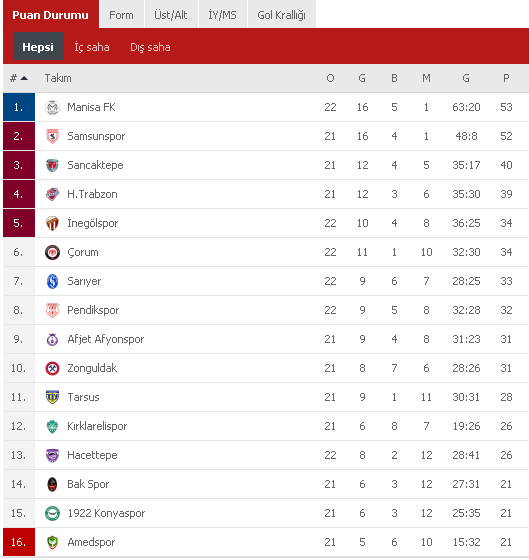Switch to the Form tab
The height and width of the screenshot is (560, 529).
[x=121, y=14]
